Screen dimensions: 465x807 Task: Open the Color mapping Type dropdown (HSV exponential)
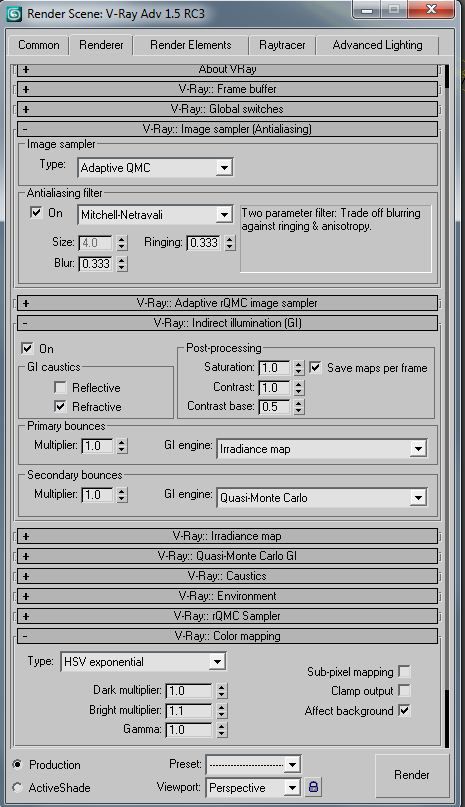[x=143, y=662]
